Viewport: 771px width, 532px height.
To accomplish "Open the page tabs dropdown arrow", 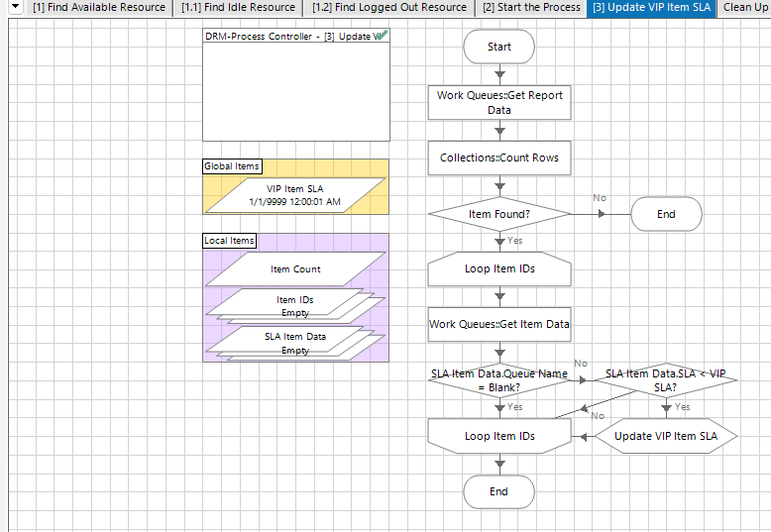I will pos(15,8).
